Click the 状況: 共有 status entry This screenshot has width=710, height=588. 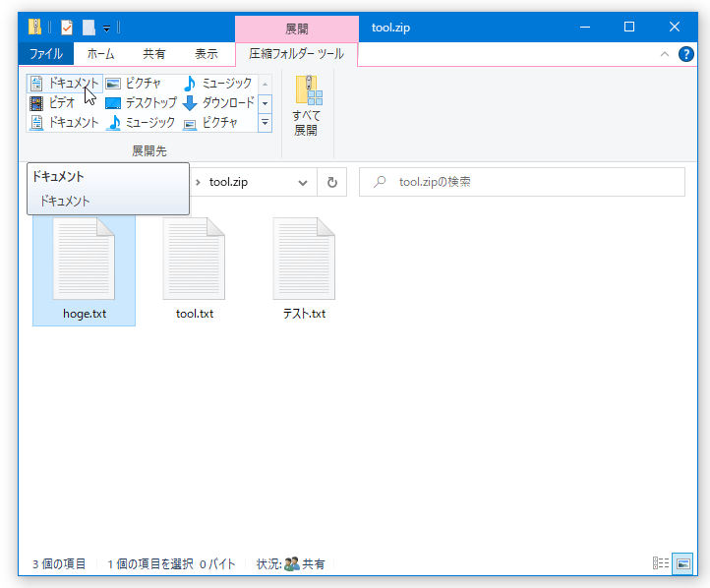point(290,564)
